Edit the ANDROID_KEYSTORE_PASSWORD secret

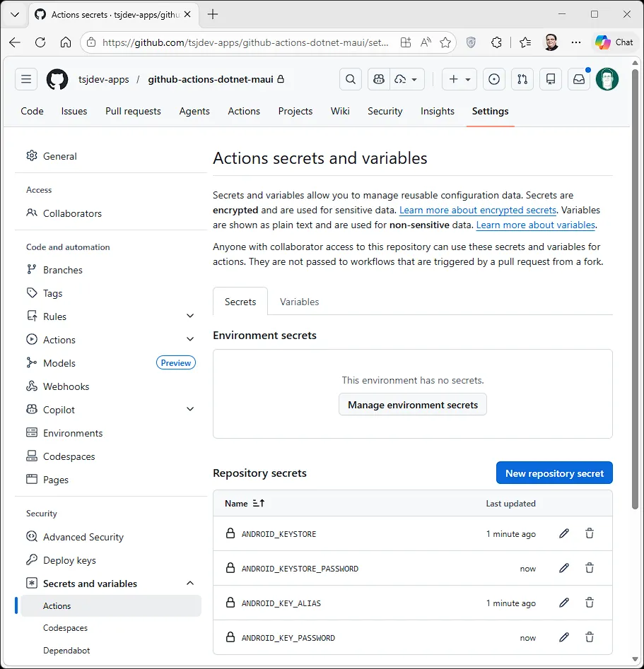(564, 568)
